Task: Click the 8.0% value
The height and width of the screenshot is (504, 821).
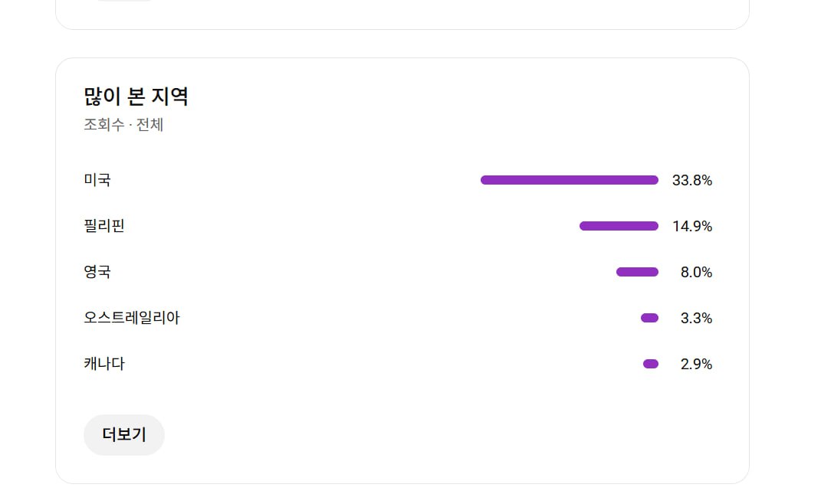Action: pyautogui.click(x=696, y=273)
